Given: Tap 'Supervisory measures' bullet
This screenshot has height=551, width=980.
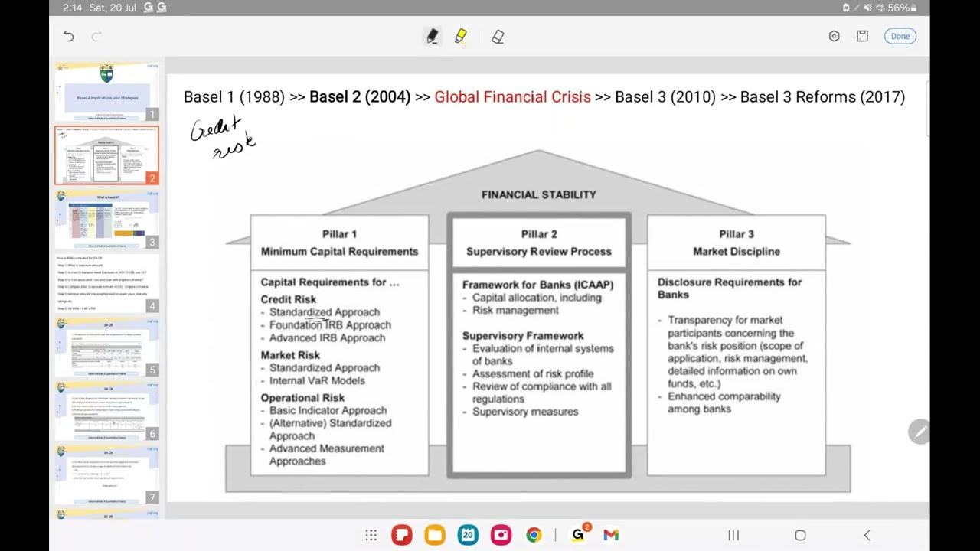Looking at the screenshot, I should [525, 412].
